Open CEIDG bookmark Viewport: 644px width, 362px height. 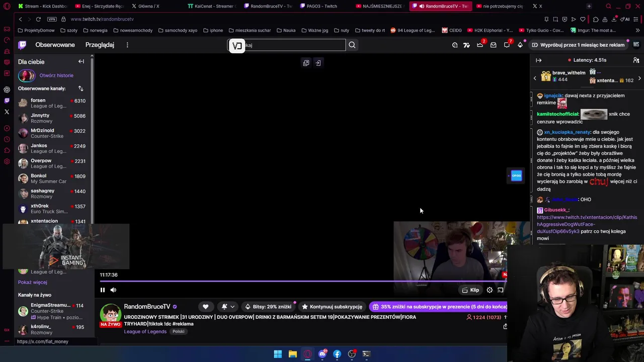[452, 30]
